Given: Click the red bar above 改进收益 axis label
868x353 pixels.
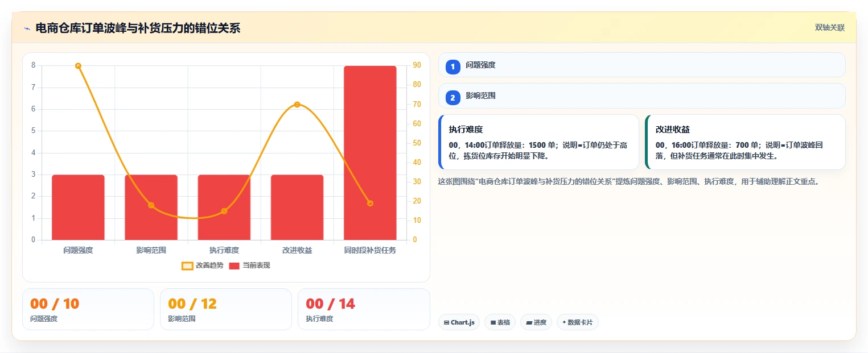Looking at the screenshot, I should click(297, 207).
